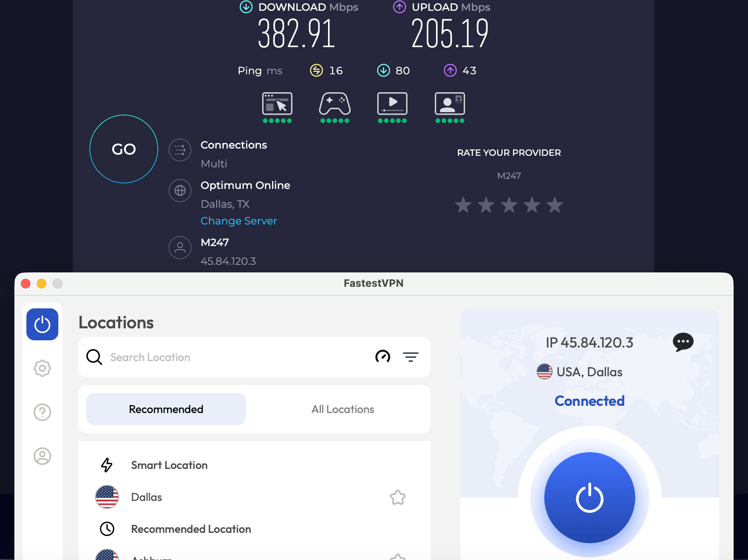The width and height of the screenshot is (748, 560).
Task: Open the account profile icon in sidebar
Action: point(42,456)
